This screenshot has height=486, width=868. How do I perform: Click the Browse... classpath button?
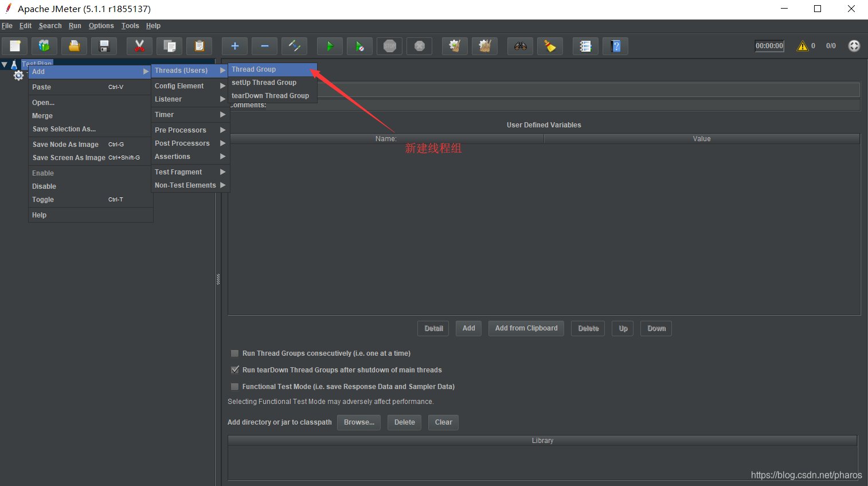pyautogui.click(x=359, y=422)
